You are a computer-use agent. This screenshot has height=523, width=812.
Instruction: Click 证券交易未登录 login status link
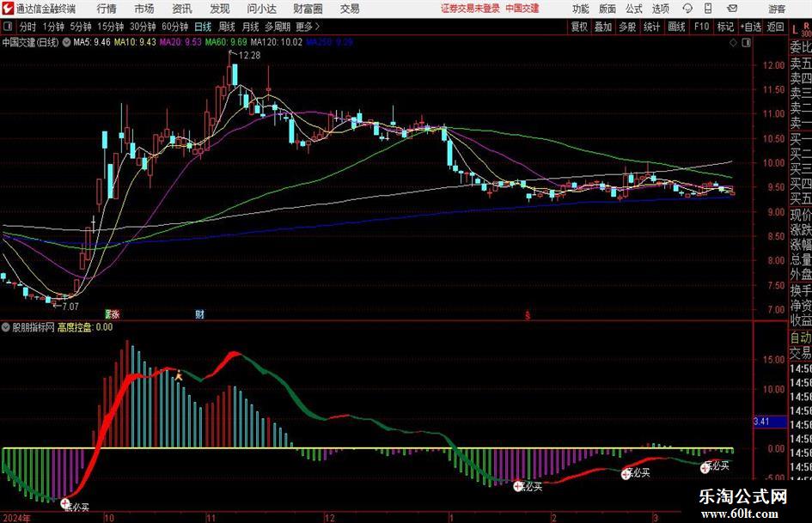[x=470, y=9]
